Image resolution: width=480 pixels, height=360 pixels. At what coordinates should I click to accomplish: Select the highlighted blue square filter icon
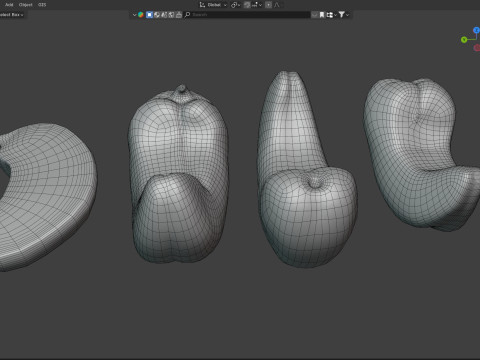pyautogui.click(x=149, y=15)
